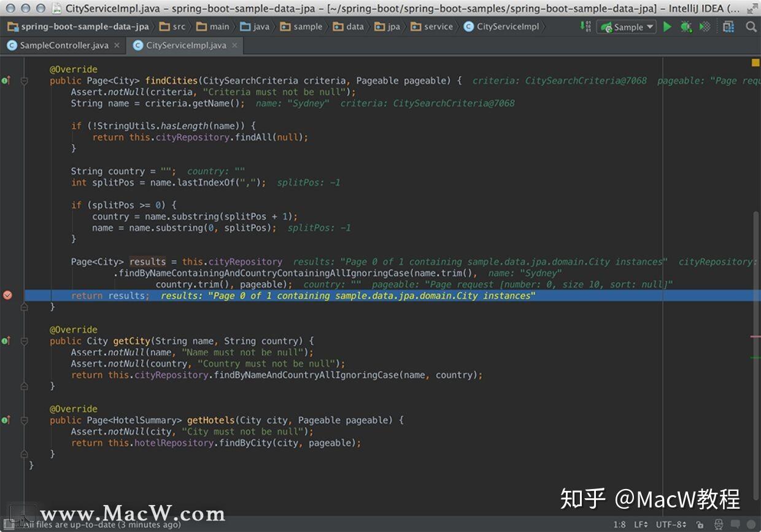761x532 pixels.
Task: Click findAll in the return statement
Action: point(253,137)
